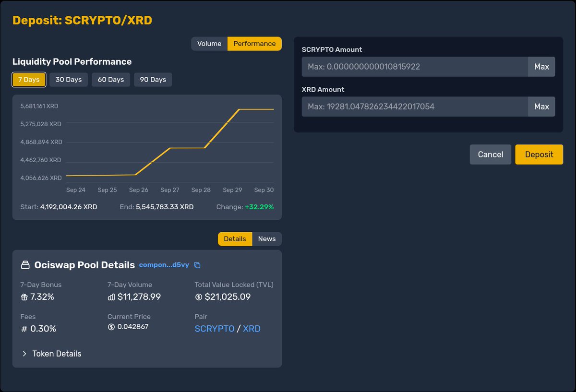The image size is (576, 392).
Task: Click the Change value +32.29%
Action: click(x=259, y=207)
